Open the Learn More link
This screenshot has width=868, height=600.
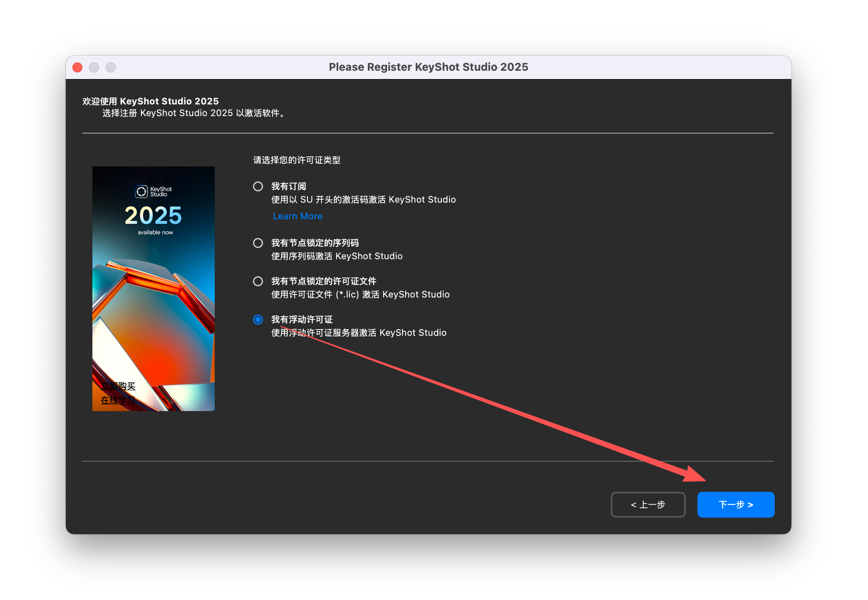point(298,216)
